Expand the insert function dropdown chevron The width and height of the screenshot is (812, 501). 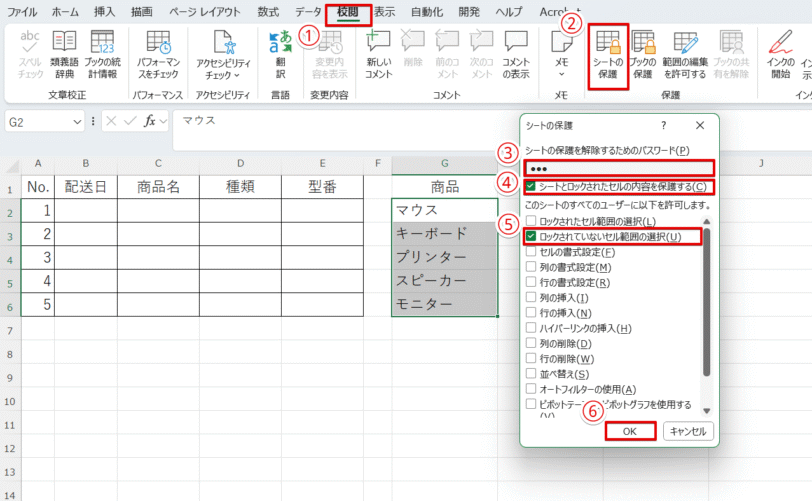click(x=163, y=122)
